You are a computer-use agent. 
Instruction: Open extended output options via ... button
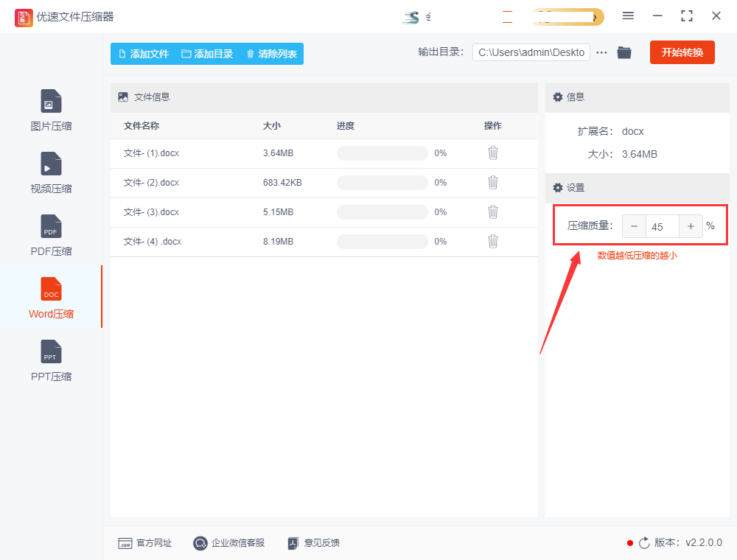coord(603,52)
